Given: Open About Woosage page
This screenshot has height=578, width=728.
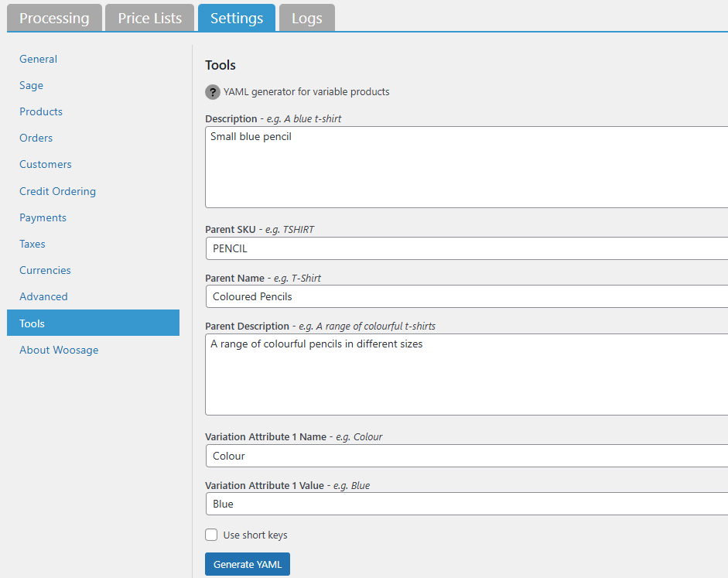Looking at the screenshot, I should pos(59,350).
